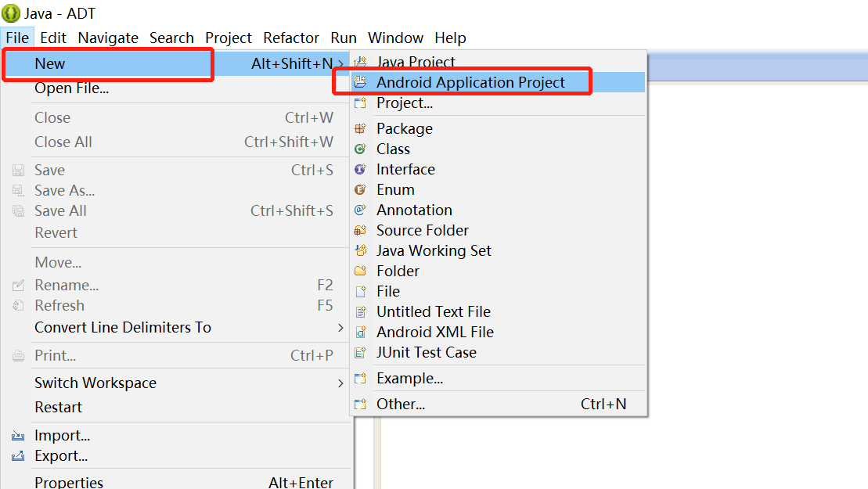Click the Refresh icon in File menu
The height and width of the screenshot is (489, 868).
(18, 305)
